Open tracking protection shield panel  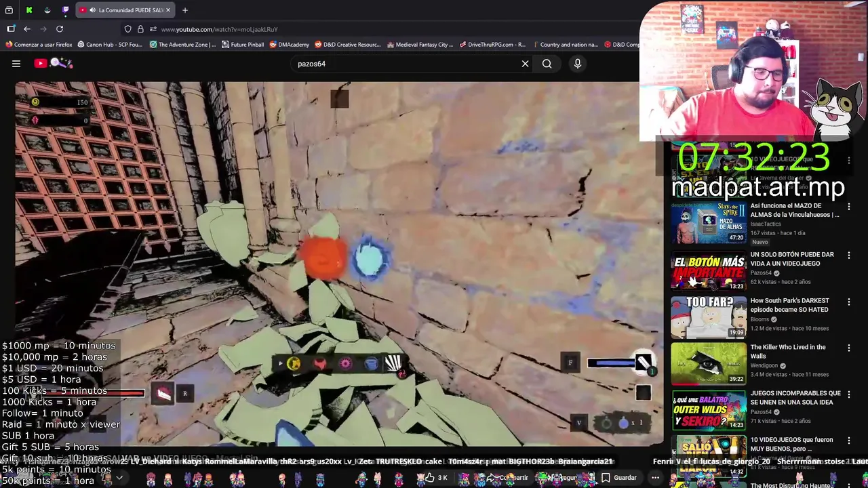pyautogui.click(x=127, y=29)
